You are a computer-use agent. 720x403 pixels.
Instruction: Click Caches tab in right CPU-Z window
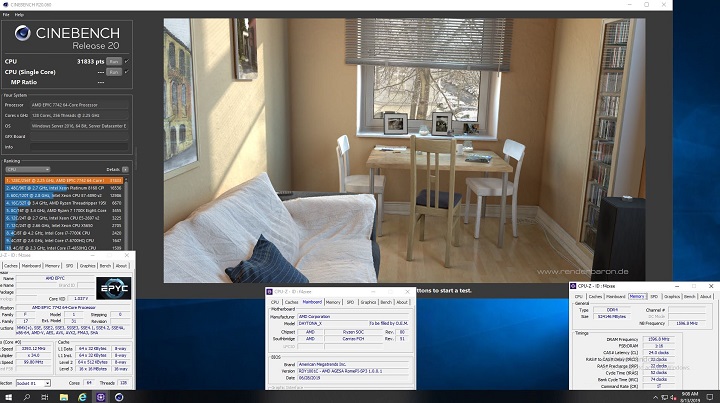tap(595, 297)
